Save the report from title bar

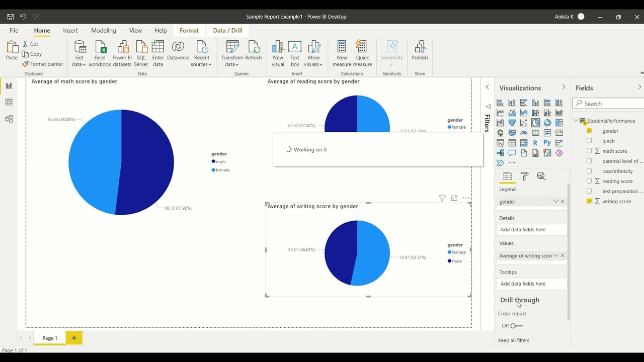10,17
